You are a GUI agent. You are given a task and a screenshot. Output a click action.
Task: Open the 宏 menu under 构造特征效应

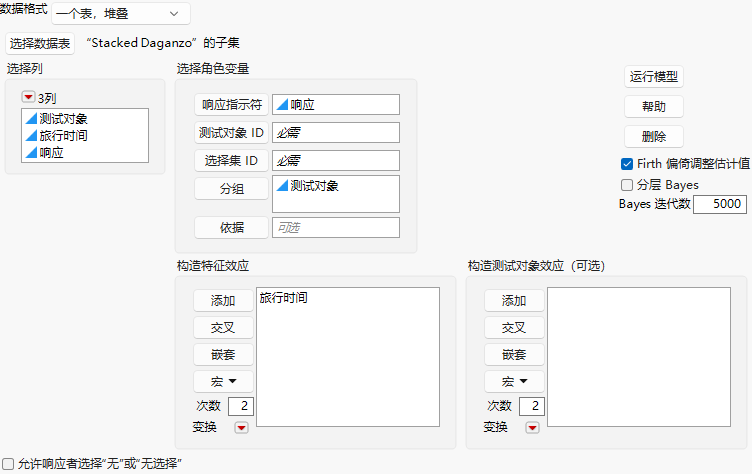click(223, 382)
